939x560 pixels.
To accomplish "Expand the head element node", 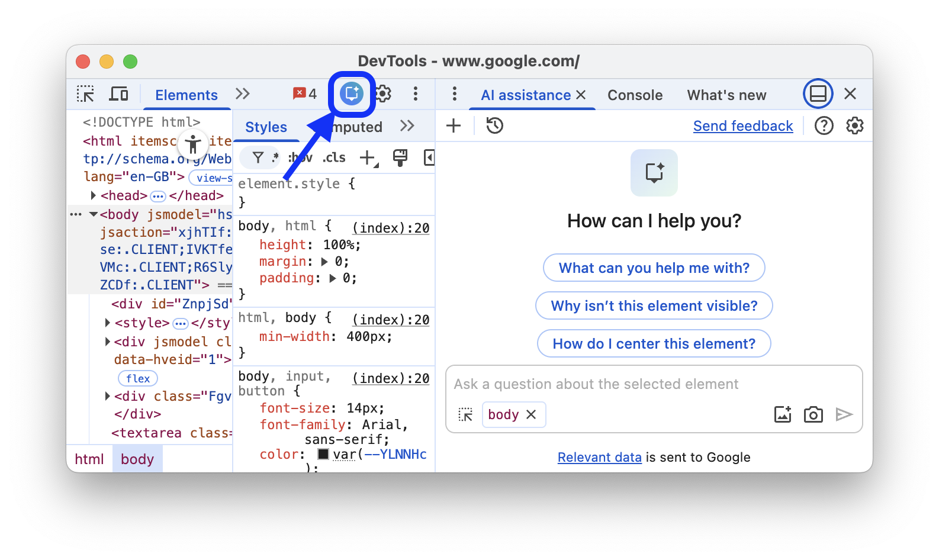I will pyautogui.click(x=94, y=195).
